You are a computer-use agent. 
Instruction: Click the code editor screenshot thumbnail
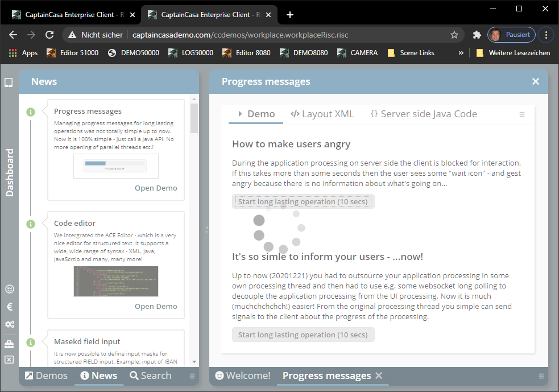115,281
